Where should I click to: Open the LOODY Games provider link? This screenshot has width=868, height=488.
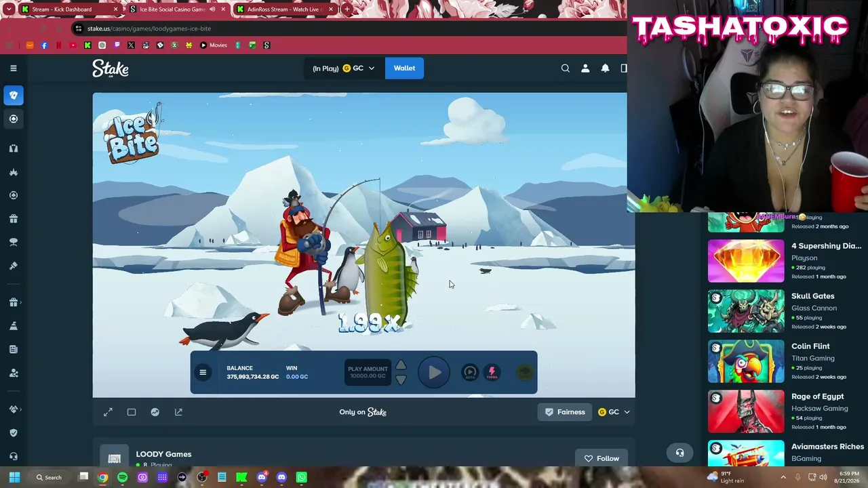click(163, 454)
